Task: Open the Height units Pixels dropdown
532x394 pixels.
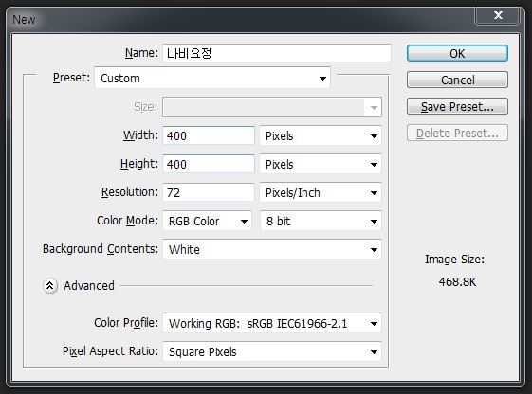Action: click(x=321, y=164)
